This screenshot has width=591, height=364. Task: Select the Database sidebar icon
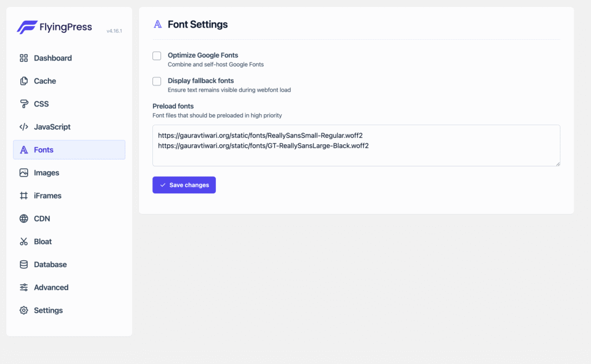coord(23,264)
